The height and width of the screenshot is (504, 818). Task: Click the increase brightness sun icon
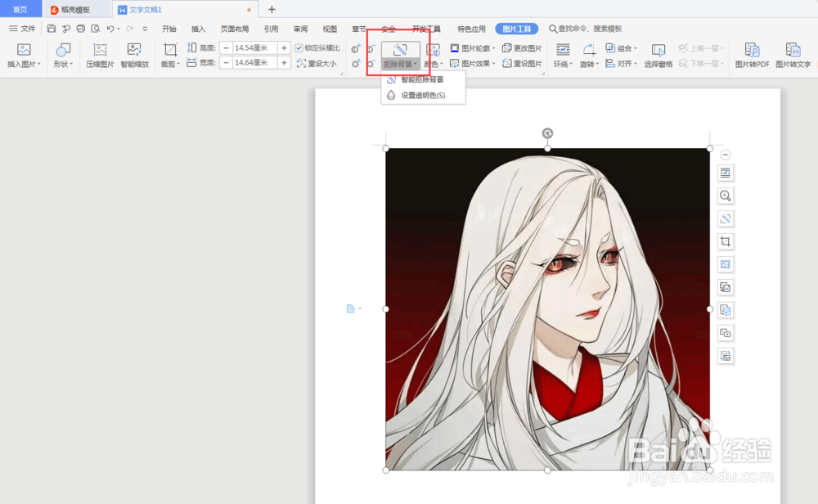point(355,64)
